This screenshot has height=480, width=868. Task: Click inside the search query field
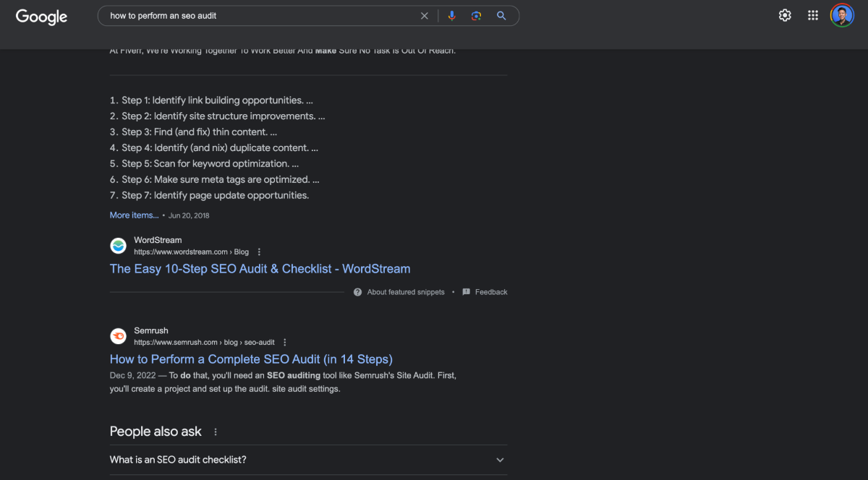pos(260,16)
